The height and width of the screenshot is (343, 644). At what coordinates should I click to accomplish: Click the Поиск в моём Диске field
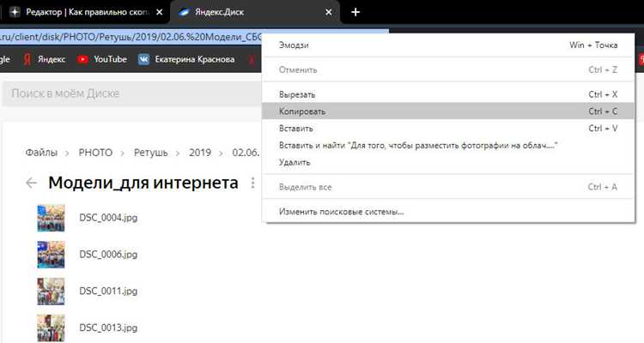(132, 93)
